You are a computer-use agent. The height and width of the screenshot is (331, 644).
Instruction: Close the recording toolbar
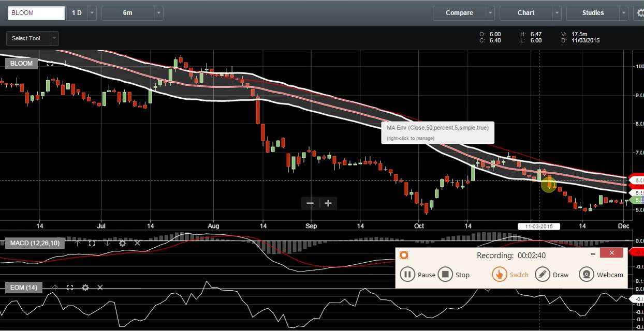coord(611,253)
